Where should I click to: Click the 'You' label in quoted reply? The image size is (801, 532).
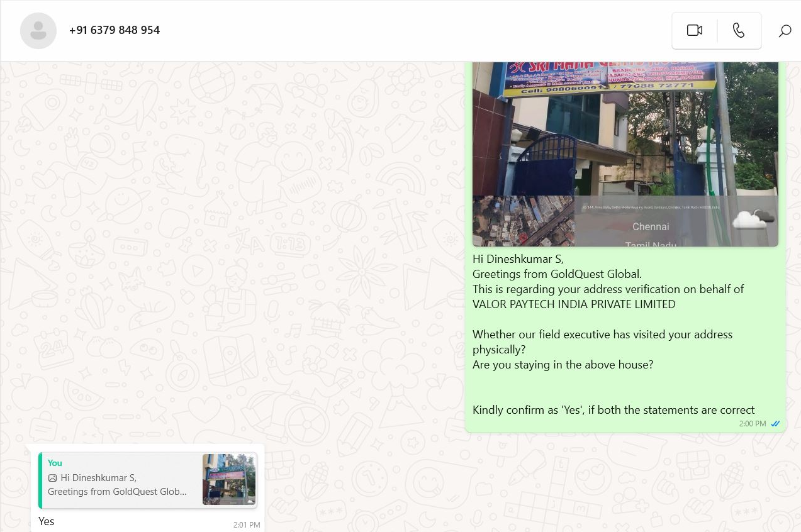tap(55, 463)
